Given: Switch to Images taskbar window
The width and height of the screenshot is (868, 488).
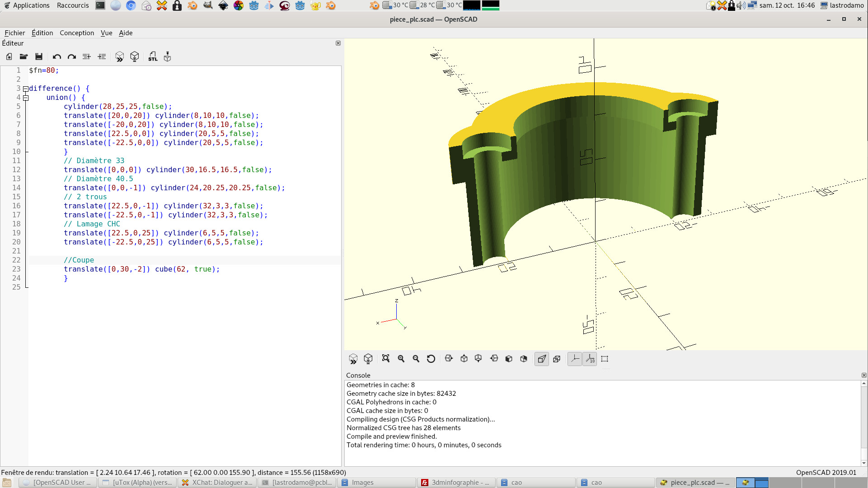Looking at the screenshot, I should tap(377, 483).
